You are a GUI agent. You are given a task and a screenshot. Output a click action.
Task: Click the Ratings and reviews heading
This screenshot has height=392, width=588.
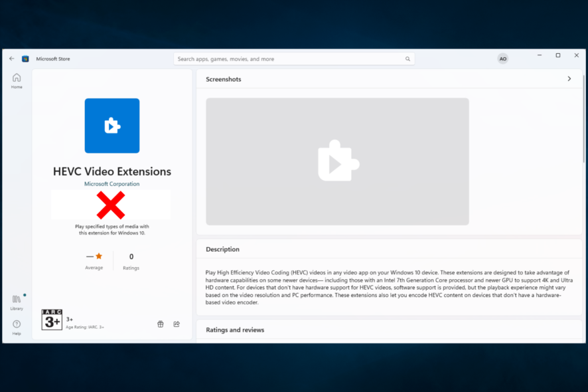(x=235, y=330)
